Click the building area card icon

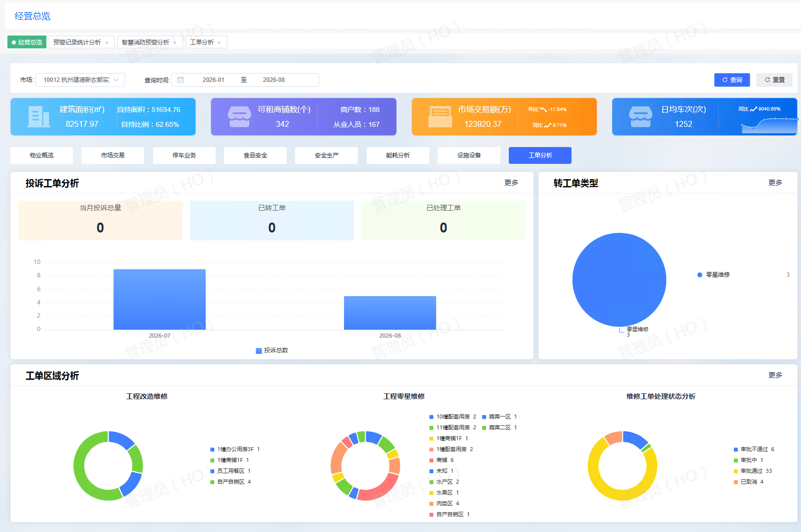pos(39,117)
